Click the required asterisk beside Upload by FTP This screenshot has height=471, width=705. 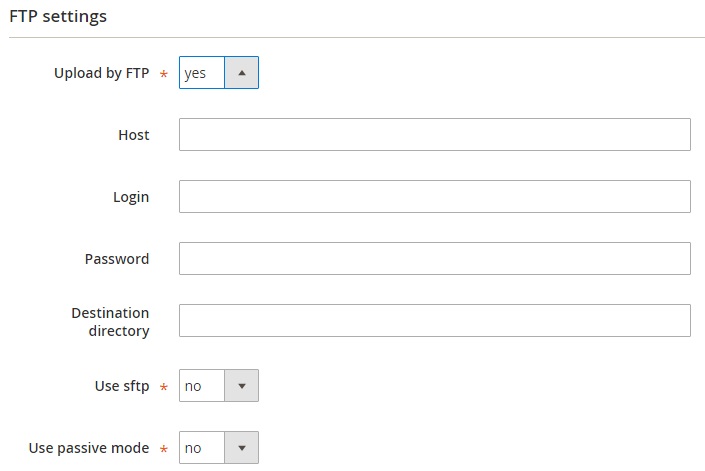pos(164,74)
